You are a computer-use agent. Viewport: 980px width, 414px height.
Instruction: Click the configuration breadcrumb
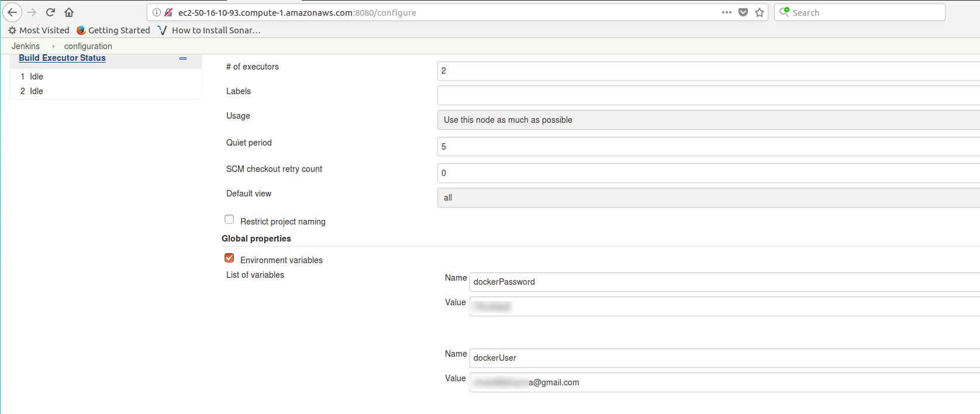88,46
